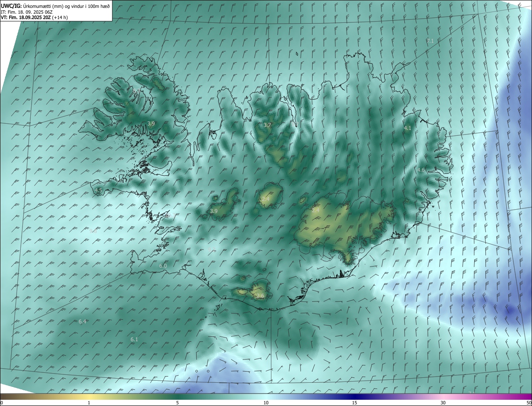Screen dimensions: 532x406
Task: Click the 10 tick on the colour scale
Action: tap(266, 403)
